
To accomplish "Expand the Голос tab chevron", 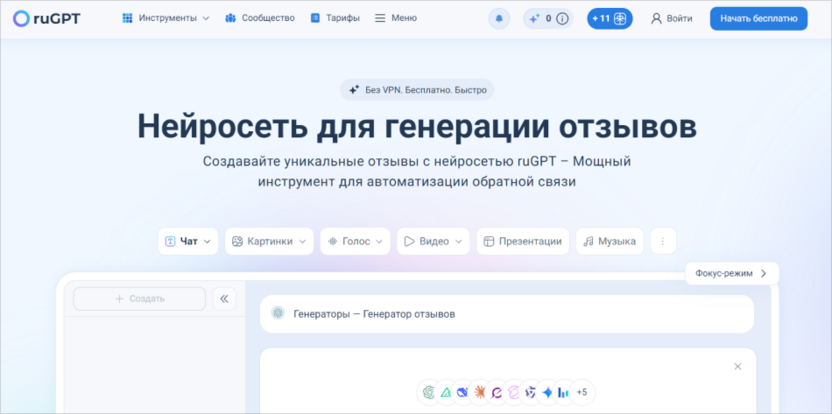I will pos(379,242).
